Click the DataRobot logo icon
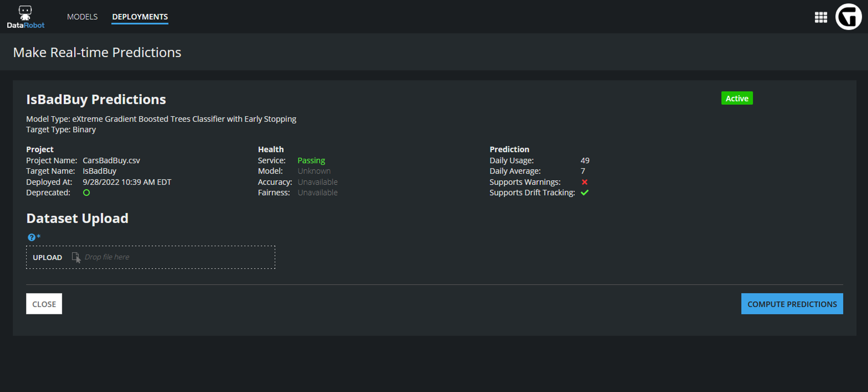The height and width of the screenshot is (392, 868). pyautogui.click(x=25, y=17)
